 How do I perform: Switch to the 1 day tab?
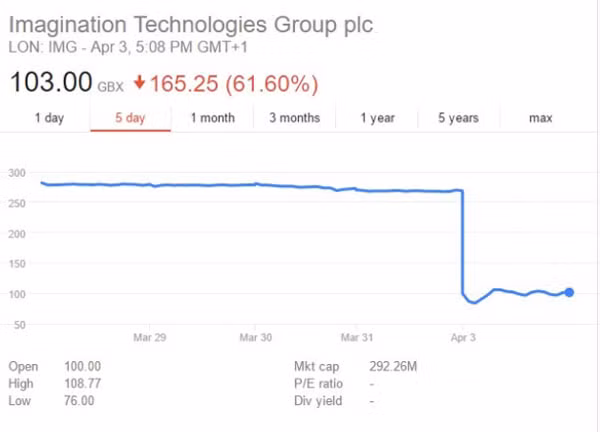49,118
